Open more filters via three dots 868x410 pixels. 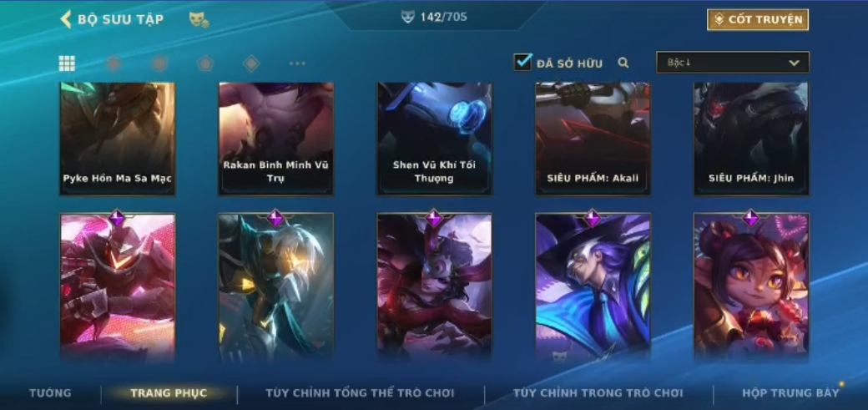pyautogui.click(x=297, y=63)
